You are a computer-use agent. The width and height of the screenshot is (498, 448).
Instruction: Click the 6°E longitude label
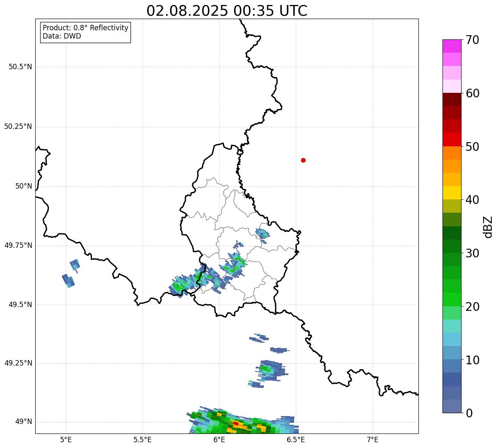(x=219, y=439)
